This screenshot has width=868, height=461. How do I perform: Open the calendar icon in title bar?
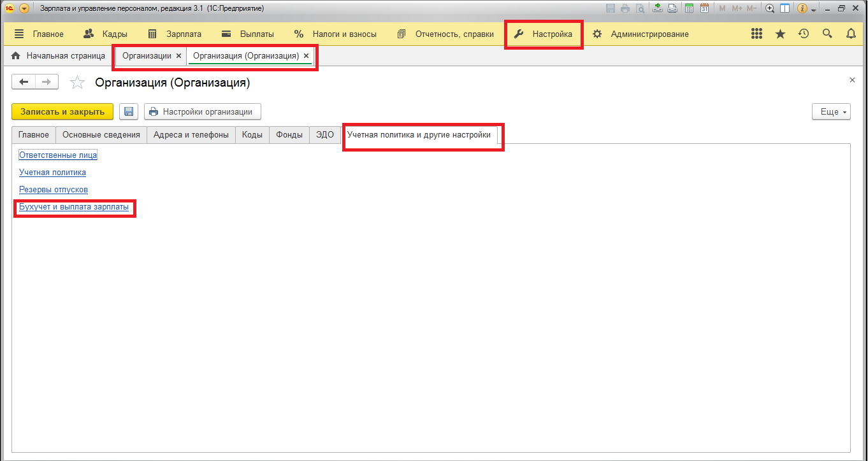click(704, 8)
